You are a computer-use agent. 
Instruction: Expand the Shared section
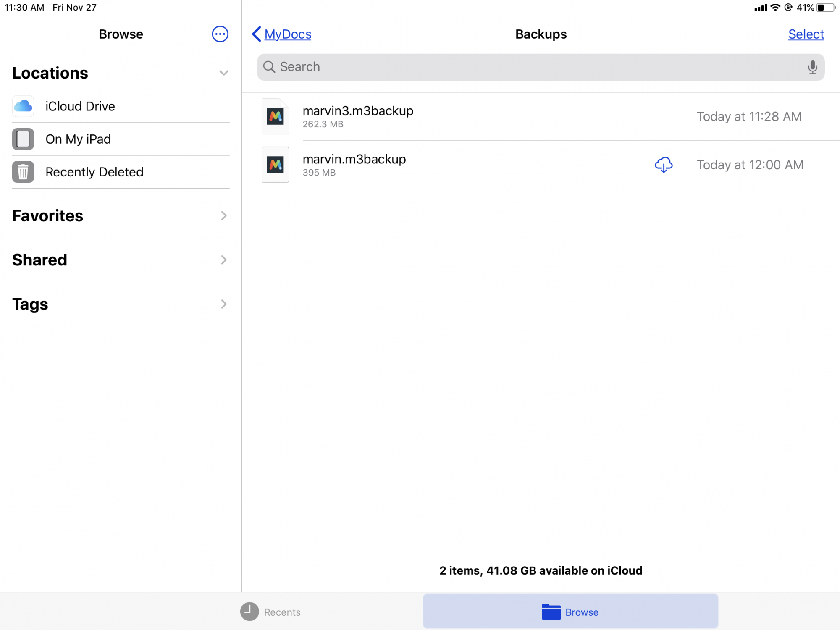pyautogui.click(x=223, y=260)
